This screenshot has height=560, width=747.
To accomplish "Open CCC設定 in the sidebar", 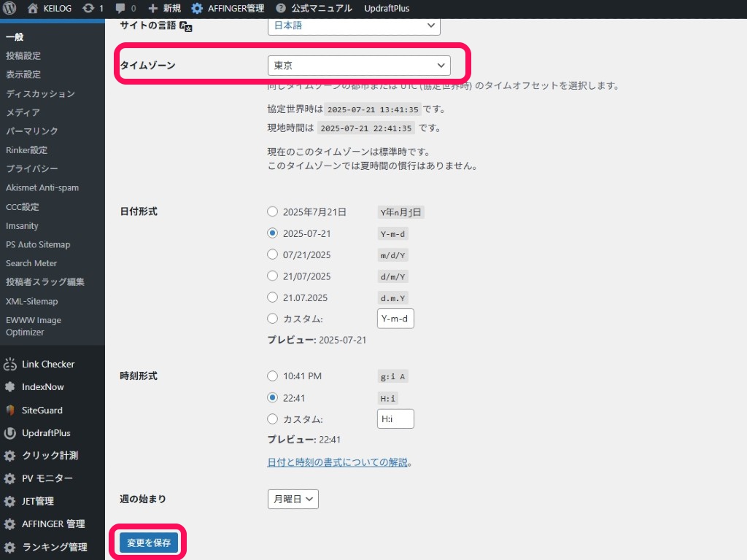I will click(23, 206).
